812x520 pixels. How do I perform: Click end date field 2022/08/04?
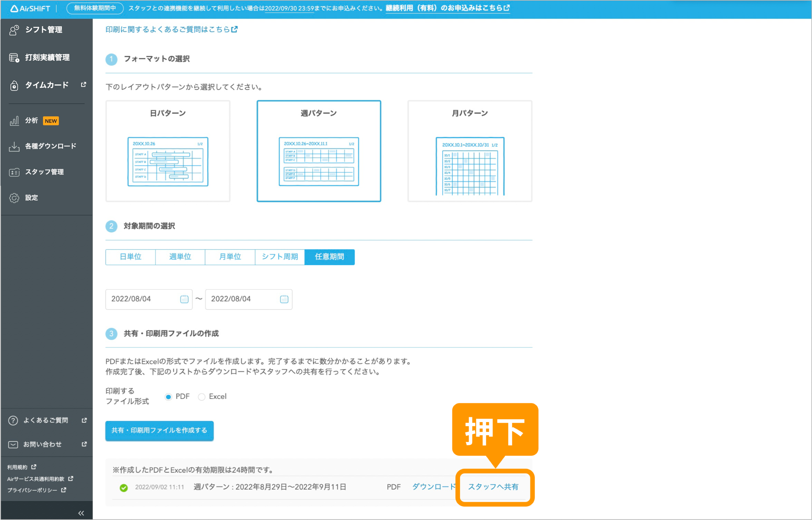coord(249,299)
